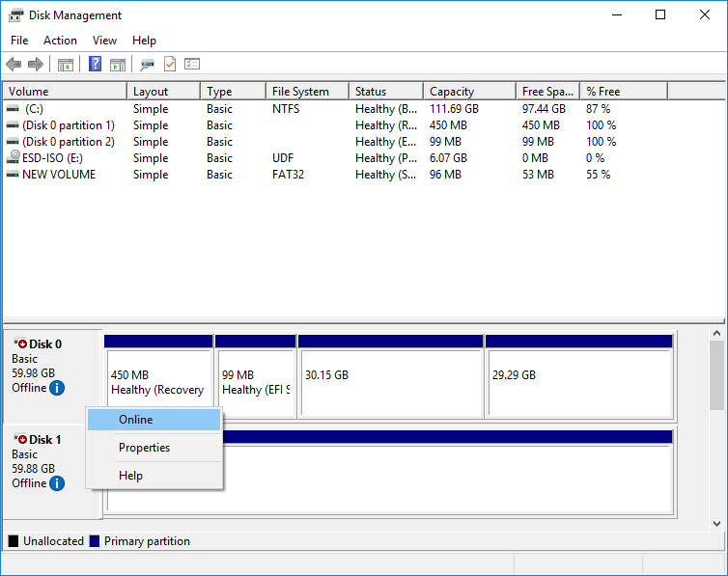The image size is (728, 576).
Task: Sort by the Type column header
Action: pyautogui.click(x=234, y=92)
